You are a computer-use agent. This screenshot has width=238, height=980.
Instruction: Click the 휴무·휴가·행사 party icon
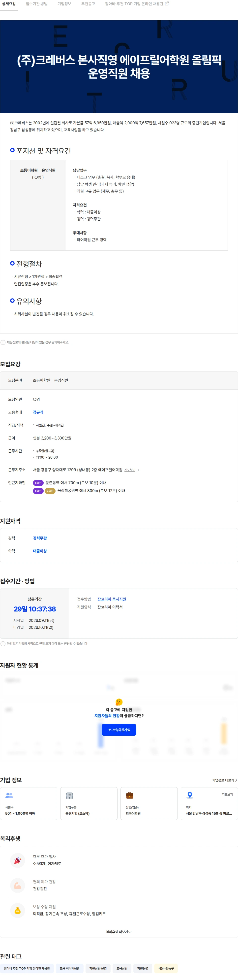click(18, 860)
